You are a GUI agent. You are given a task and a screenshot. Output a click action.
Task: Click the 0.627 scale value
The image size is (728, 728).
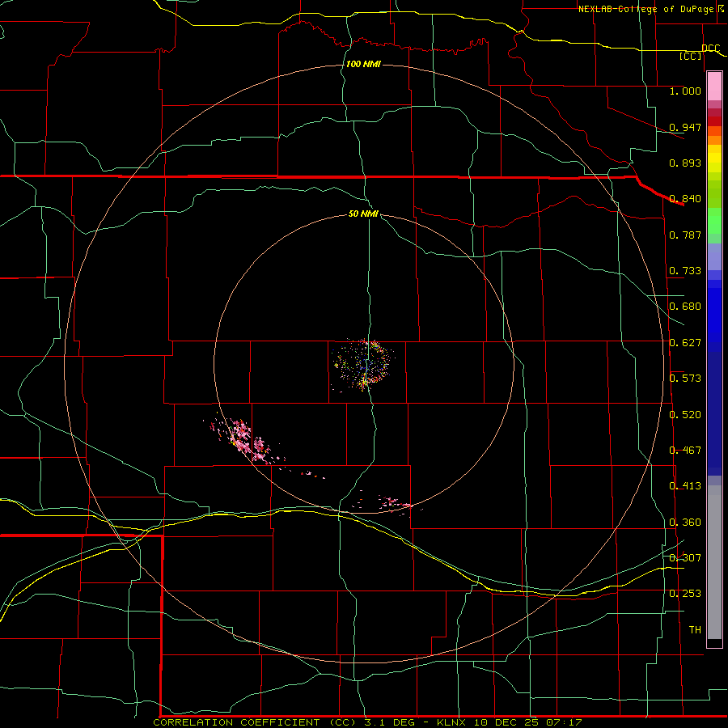[685, 343]
